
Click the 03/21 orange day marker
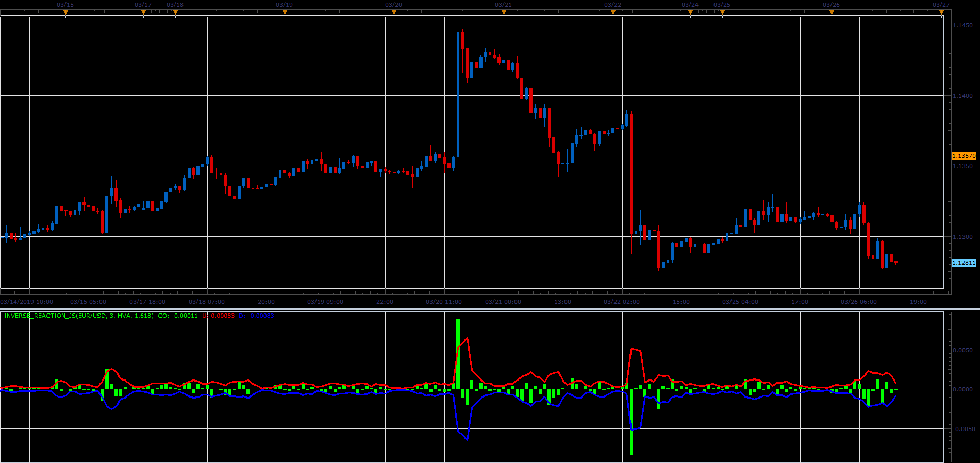point(504,13)
